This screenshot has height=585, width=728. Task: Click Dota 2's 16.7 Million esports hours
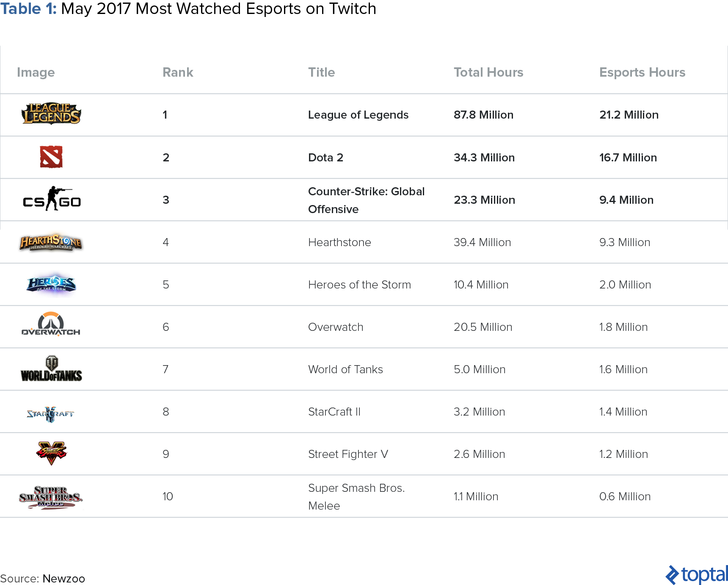coord(628,158)
